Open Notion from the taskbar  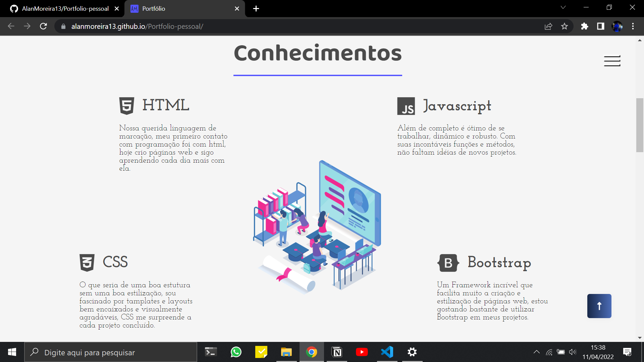coord(337,352)
